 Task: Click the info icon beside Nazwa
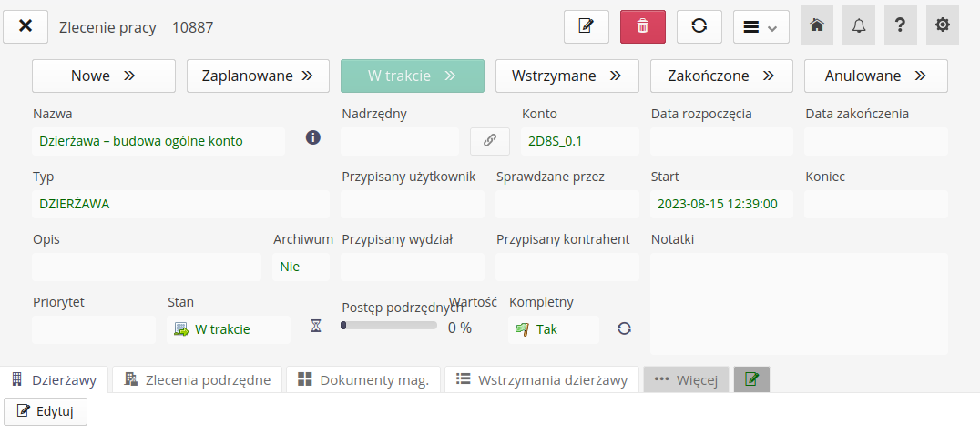coord(313,138)
